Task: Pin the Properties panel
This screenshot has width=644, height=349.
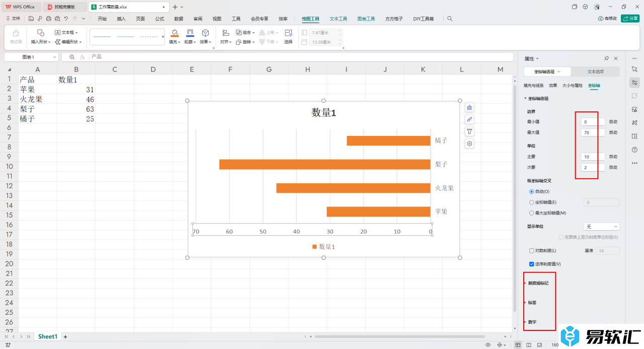Action: tap(606, 58)
